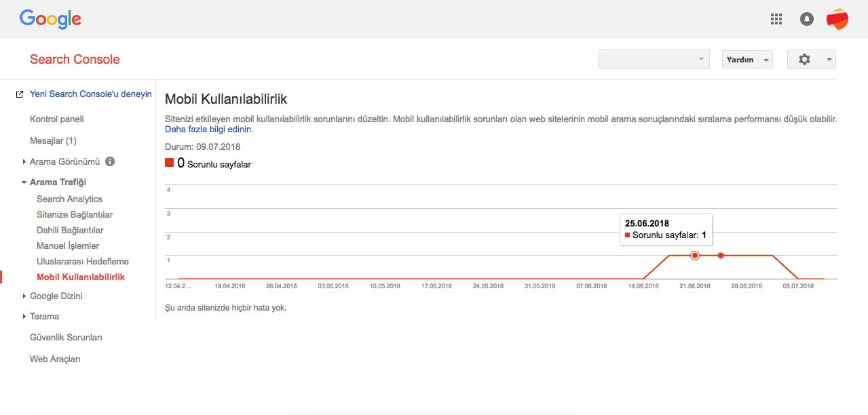The image size is (868, 415).
Task: Click the Google logo
Action: pyautogui.click(x=50, y=19)
